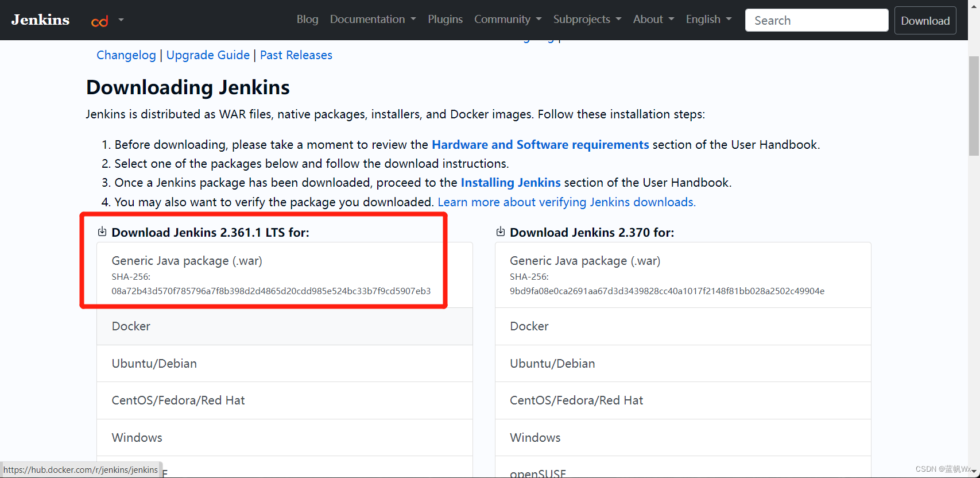
Task: Click the Download button in navbar
Action: point(925,21)
